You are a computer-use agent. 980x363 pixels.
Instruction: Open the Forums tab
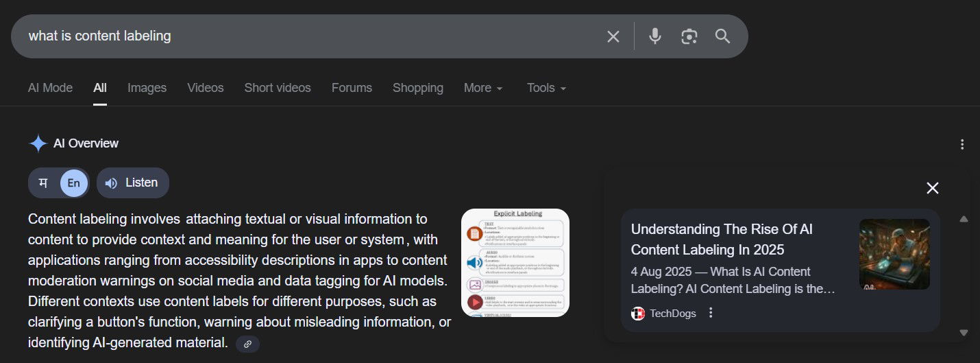tap(352, 88)
